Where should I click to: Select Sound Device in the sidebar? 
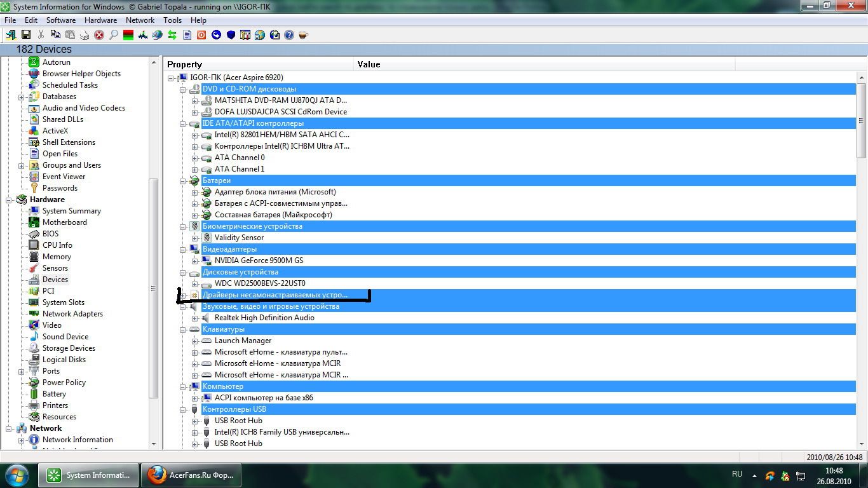point(65,337)
